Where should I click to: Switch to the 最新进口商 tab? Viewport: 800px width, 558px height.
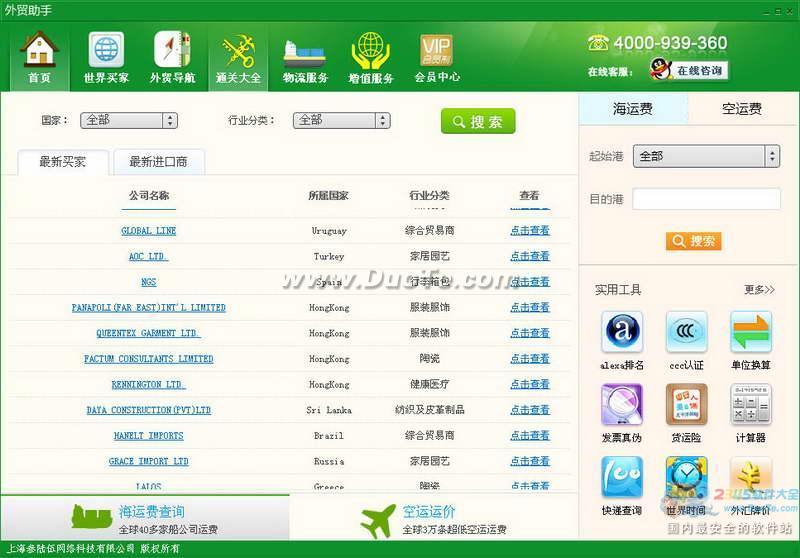point(158,162)
